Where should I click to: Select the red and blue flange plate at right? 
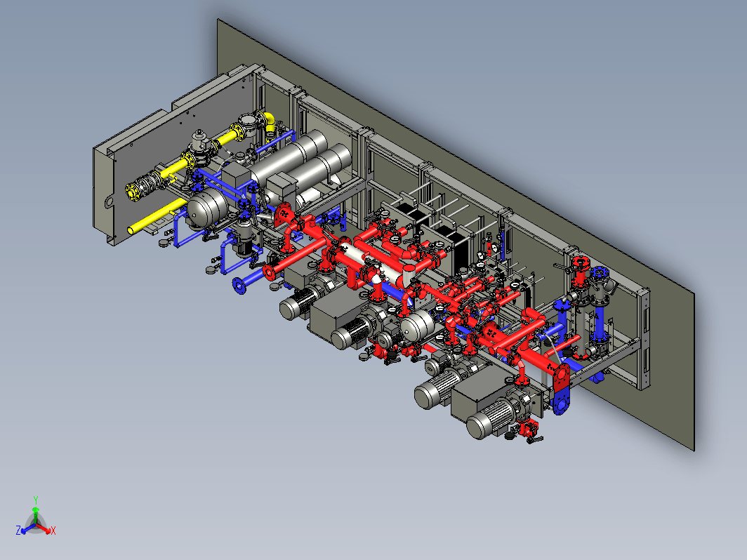[561, 389]
